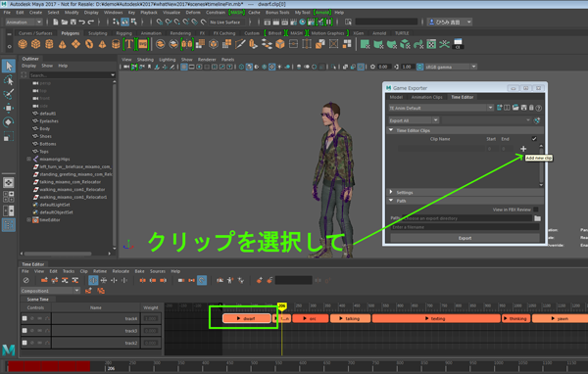Screen dimensions: 588x374
Task: Switch to Model tab in Game Exporter
Action: click(396, 97)
